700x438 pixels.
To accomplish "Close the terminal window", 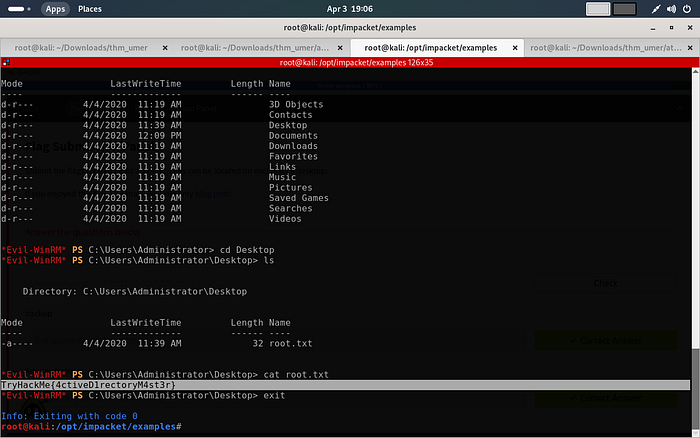I will pos(690,28).
